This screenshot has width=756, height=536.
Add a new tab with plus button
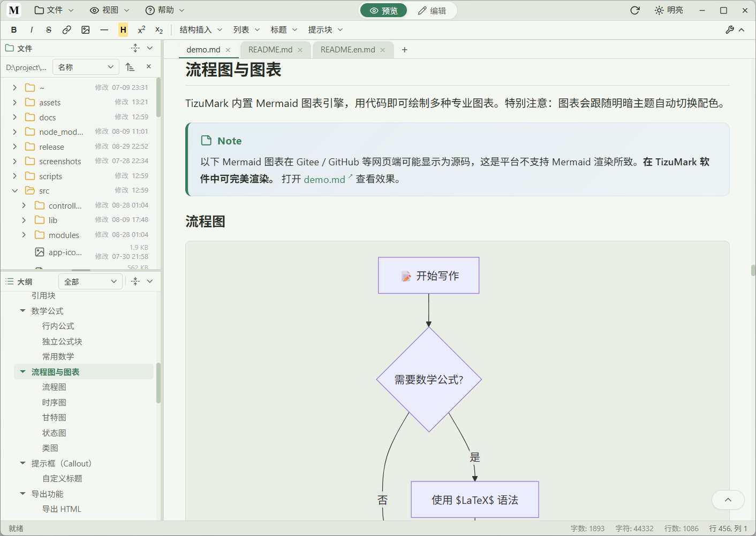click(x=405, y=50)
